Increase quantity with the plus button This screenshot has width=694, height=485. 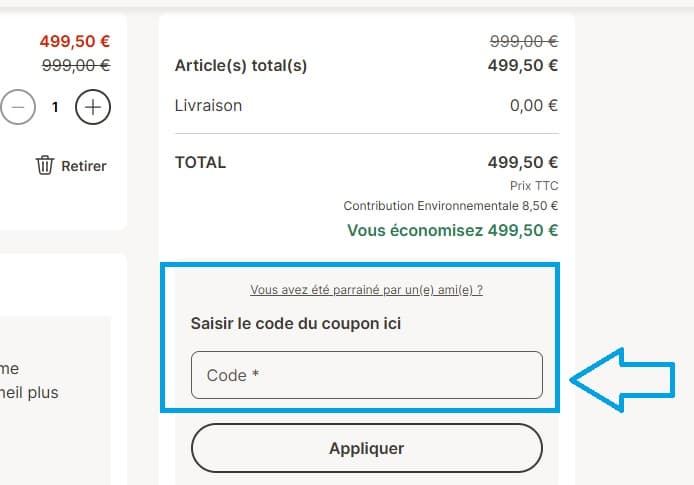[x=93, y=106]
